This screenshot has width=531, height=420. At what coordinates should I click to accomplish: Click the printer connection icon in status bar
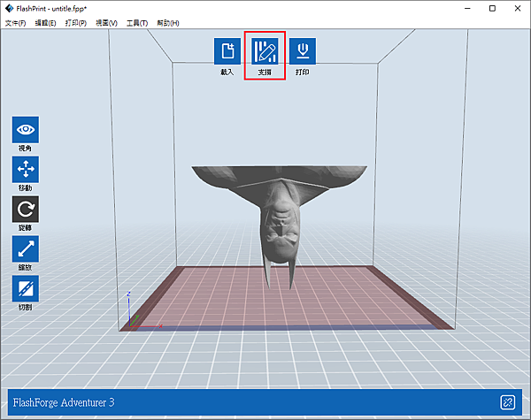tap(507, 402)
